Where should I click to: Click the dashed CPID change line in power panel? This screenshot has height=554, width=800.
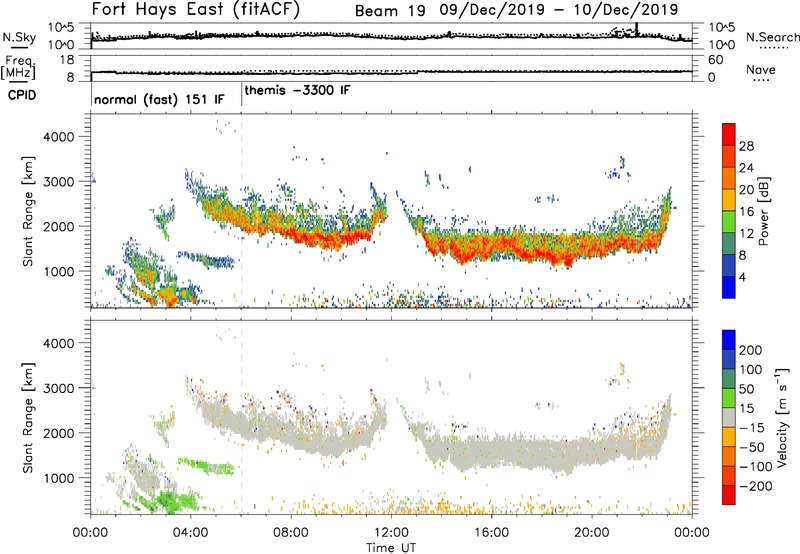tap(242, 211)
